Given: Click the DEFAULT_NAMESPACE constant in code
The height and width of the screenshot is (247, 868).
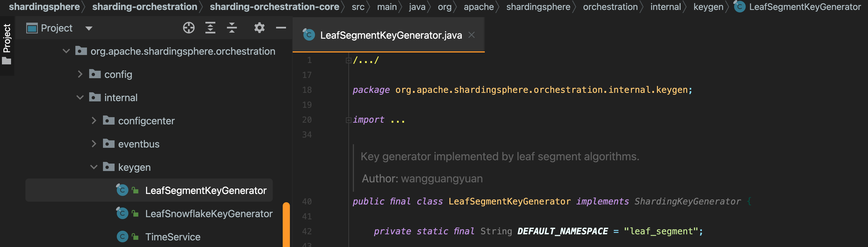Looking at the screenshot, I should tap(562, 232).
